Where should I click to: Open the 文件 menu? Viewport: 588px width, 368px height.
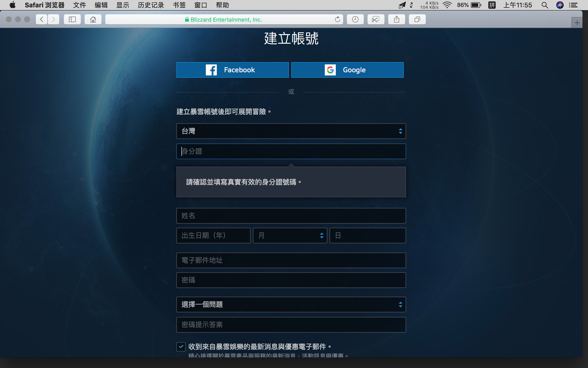coord(79,5)
